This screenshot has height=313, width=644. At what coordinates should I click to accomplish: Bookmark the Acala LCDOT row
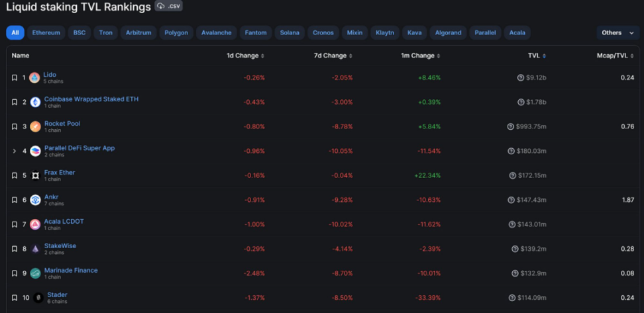click(x=15, y=224)
